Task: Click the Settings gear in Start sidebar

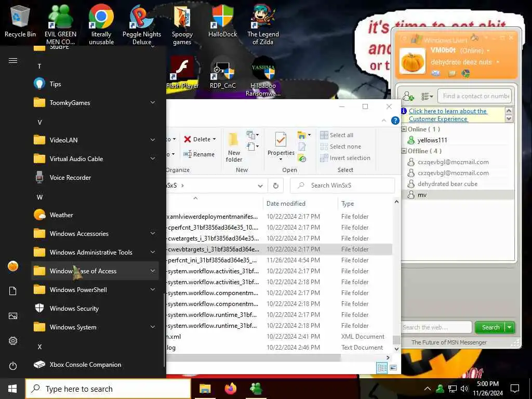Action: 13,341
